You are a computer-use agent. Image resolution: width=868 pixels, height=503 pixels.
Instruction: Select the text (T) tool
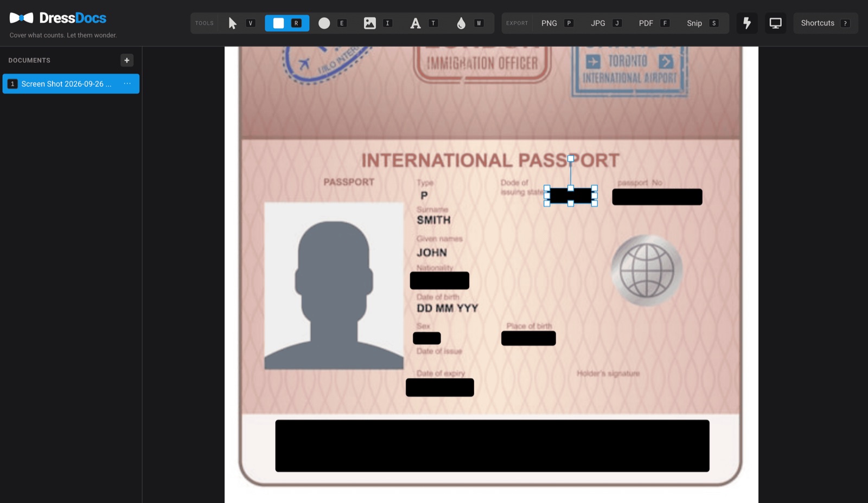424,23
